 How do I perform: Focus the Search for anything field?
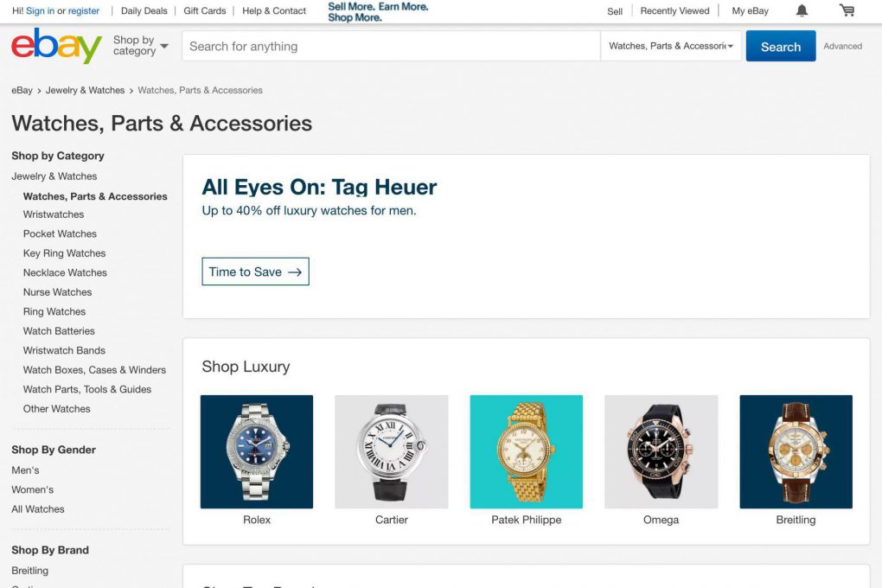tap(391, 47)
